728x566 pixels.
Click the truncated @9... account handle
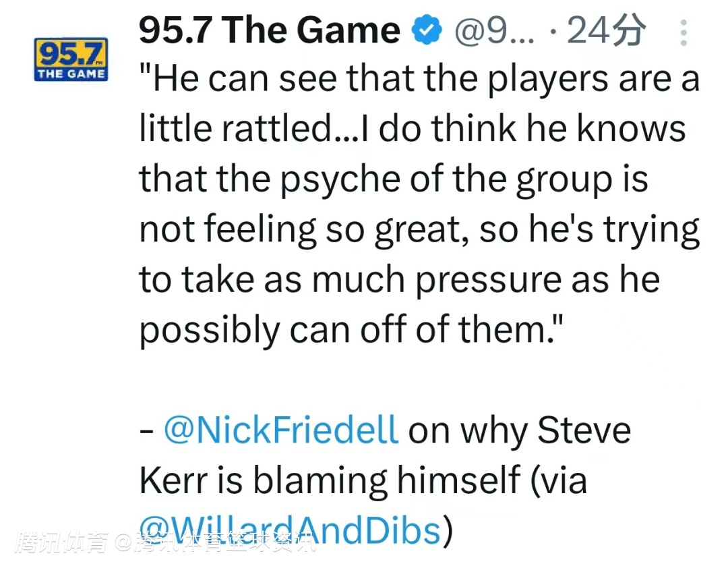495,31
